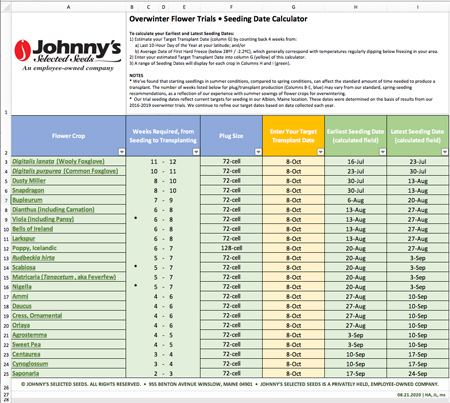Open the Poppy, Icelandic link
This screenshot has height=403, width=450.
click(x=34, y=248)
